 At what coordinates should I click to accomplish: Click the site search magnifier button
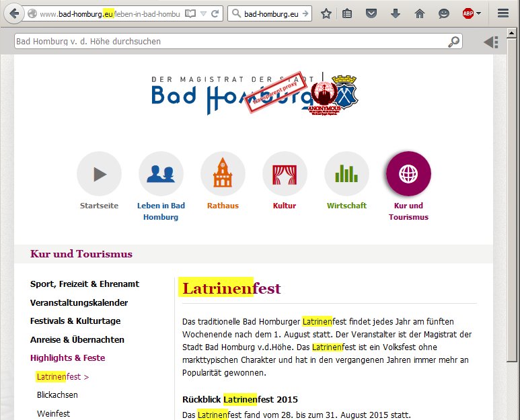click(x=455, y=42)
